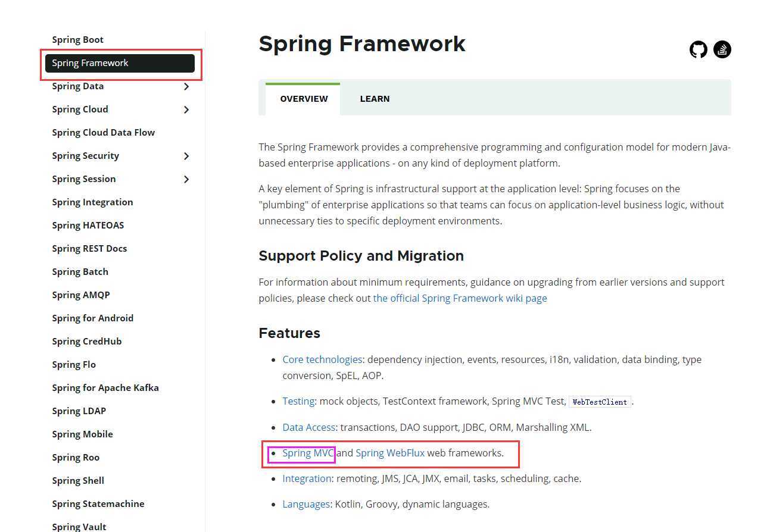The width and height of the screenshot is (770, 532).
Task: Expand the Spring Cloud submenu chevron
Action: 186,109
